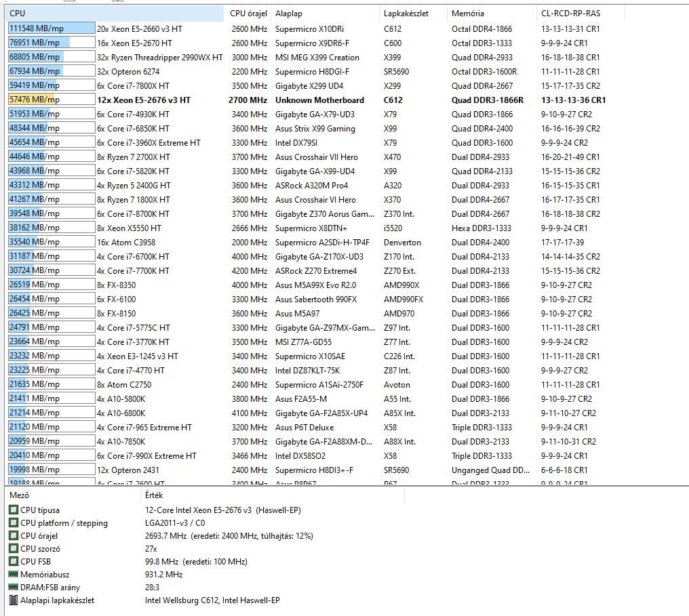This screenshot has height=616, width=689.
Task: Sort by the Lapkakészlet column header
Action: (x=413, y=13)
